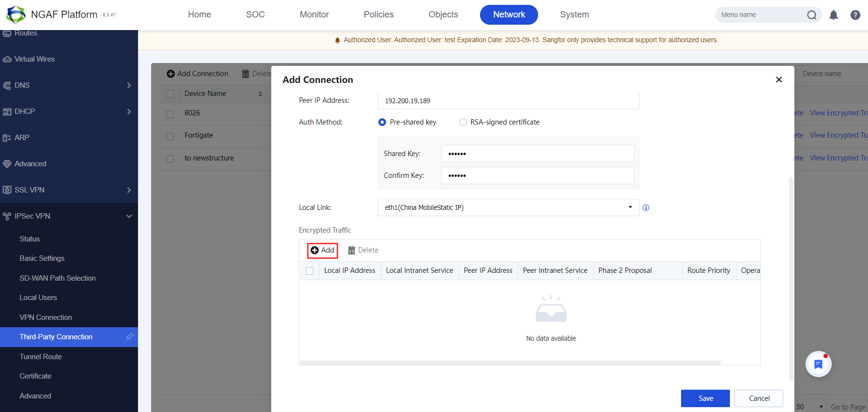This screenshot has height=412, width=868.
Task: Select RSA-signed certificate auth method
Action: point(463,122)
